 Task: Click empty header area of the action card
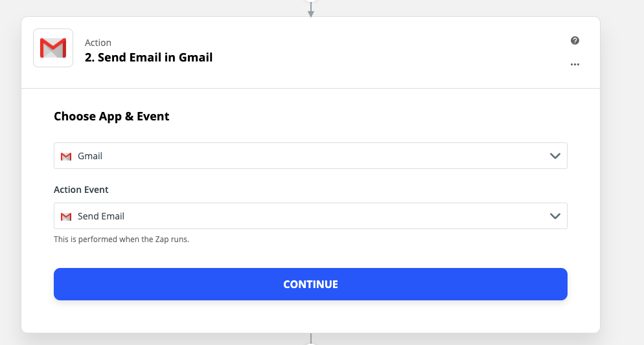pos(389,52)
